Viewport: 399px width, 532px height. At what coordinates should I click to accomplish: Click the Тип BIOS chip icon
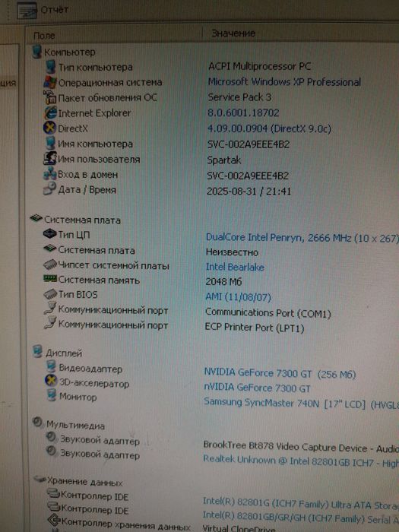pos(50,294)
